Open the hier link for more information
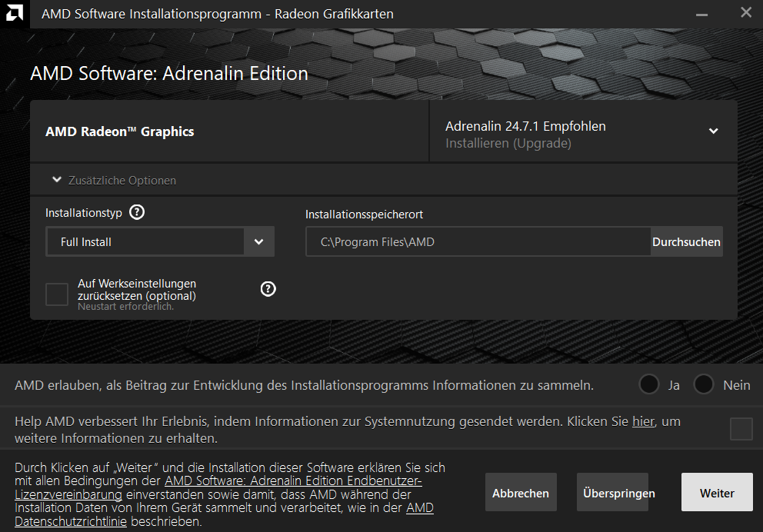 643,421
